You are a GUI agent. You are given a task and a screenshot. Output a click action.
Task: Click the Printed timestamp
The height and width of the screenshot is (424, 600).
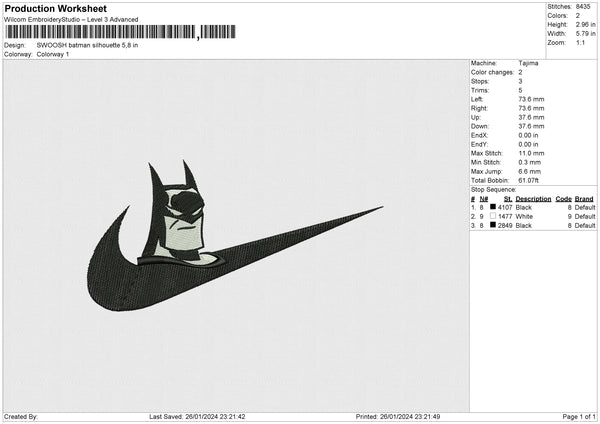tap(398, 417)
